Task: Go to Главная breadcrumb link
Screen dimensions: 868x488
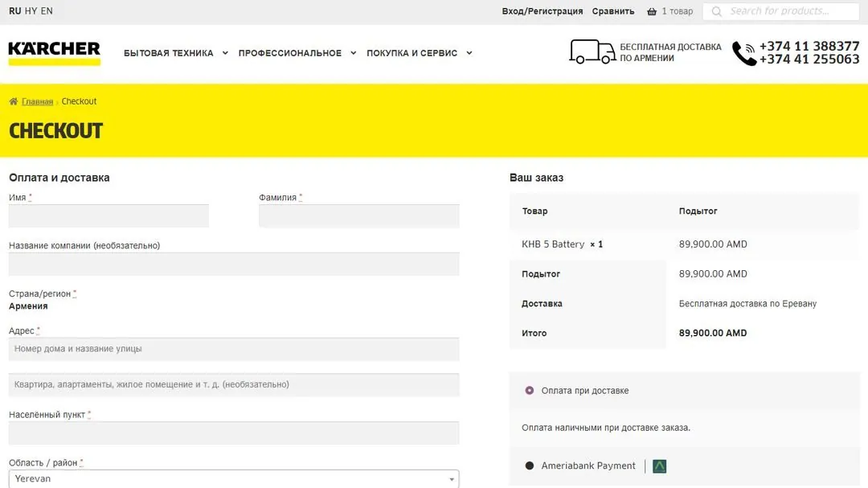Action: pos(37,101)
